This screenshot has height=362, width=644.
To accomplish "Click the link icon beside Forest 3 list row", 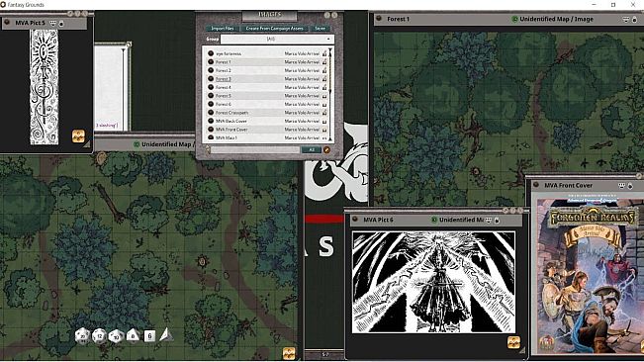I will click(211, 79).
